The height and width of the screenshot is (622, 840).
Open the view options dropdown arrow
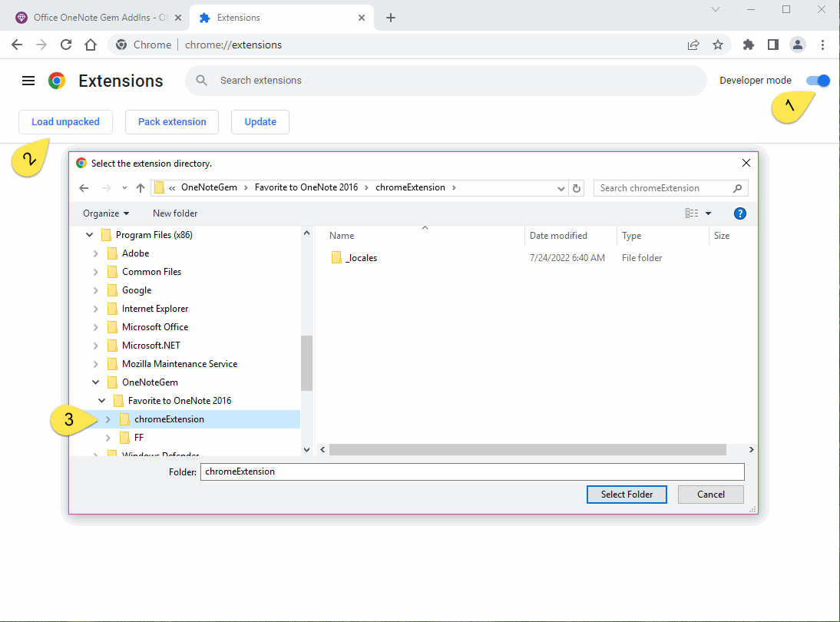(x=708, y=213)
